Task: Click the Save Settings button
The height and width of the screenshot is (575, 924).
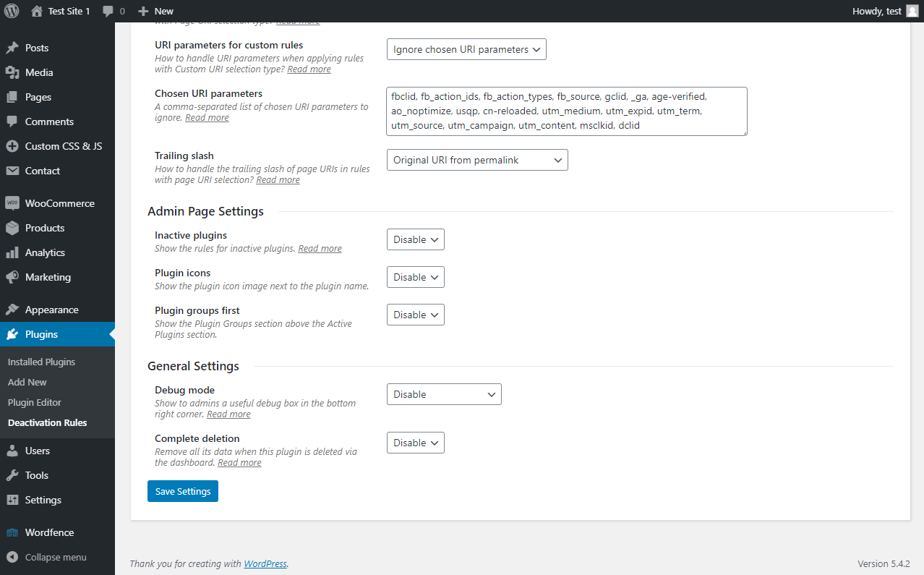Action: (183, 491)
